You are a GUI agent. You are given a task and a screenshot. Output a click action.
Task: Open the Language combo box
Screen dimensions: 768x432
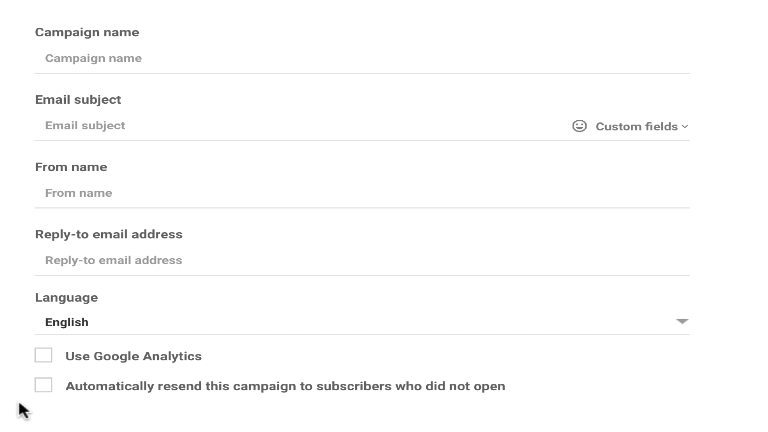coord(362,322)
